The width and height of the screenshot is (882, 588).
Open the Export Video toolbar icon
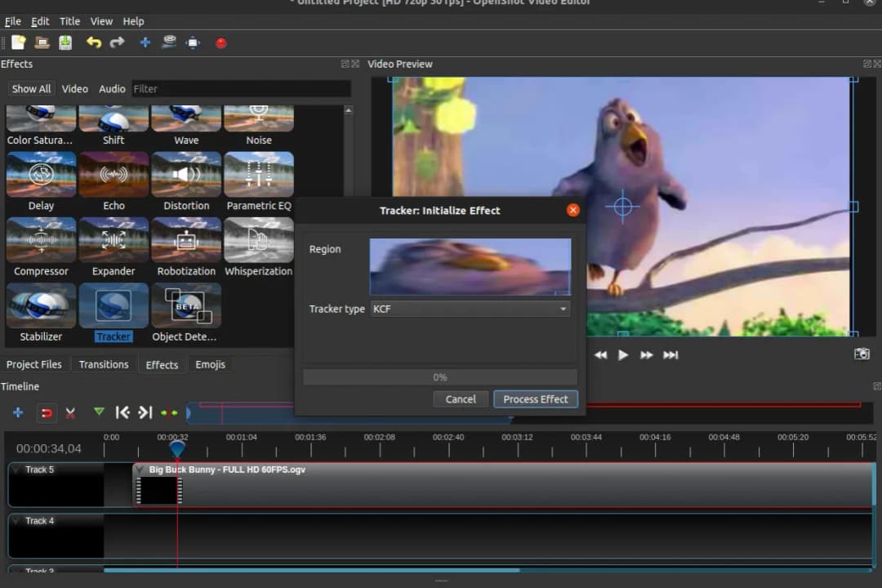coord(193,42)
